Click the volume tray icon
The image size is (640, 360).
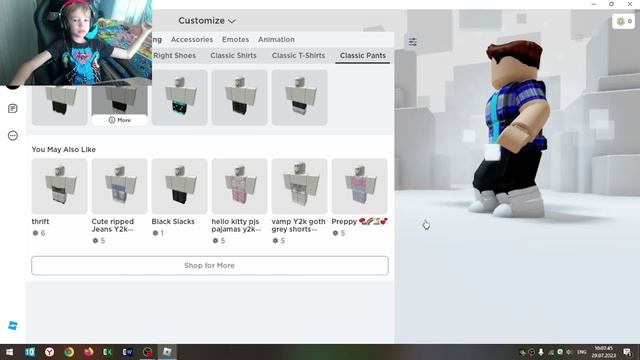pyautogui.click(x=569, y=352)
